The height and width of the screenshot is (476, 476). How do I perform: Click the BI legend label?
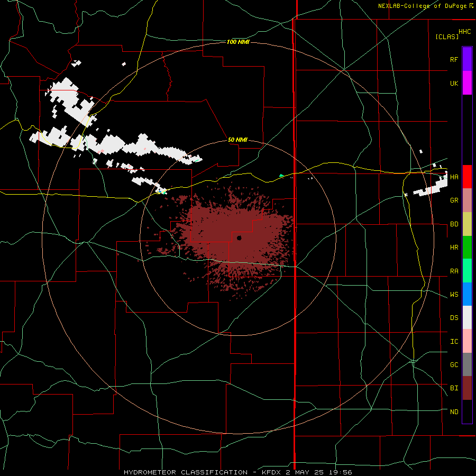pyautogui.click(x=454, y=388)
